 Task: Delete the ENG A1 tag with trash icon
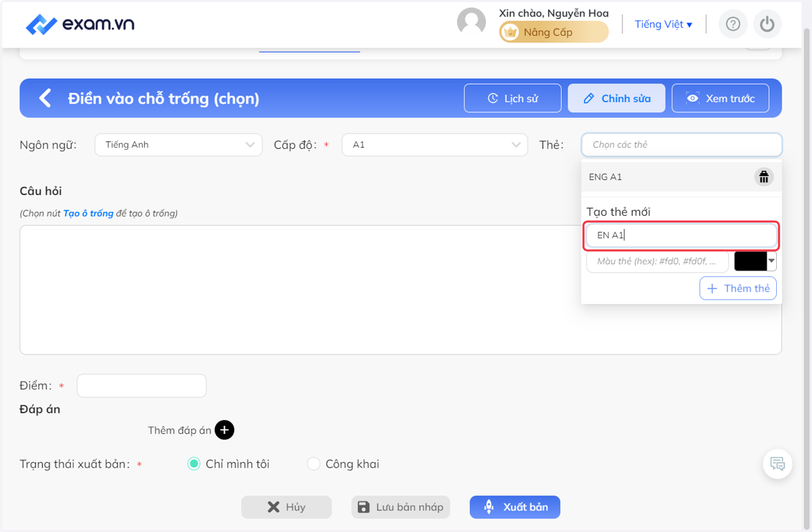click(763, 177)
